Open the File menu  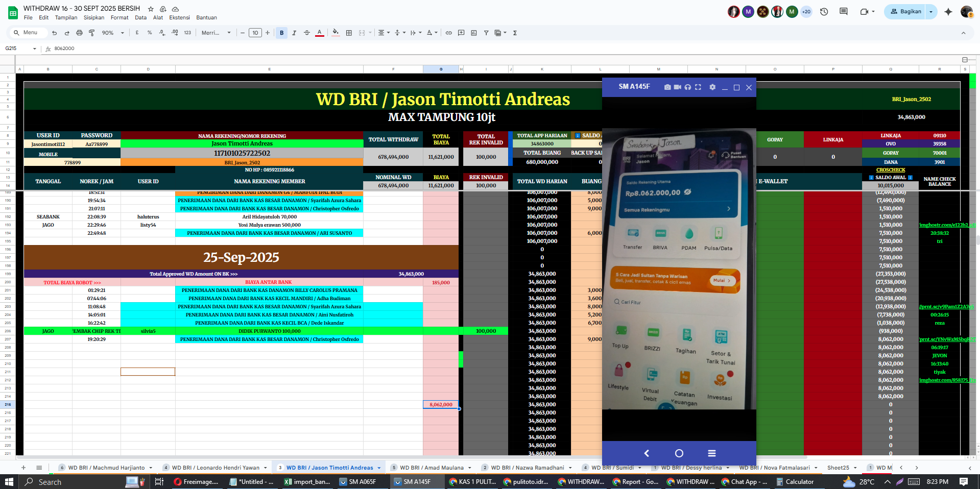tap(28, 17)
